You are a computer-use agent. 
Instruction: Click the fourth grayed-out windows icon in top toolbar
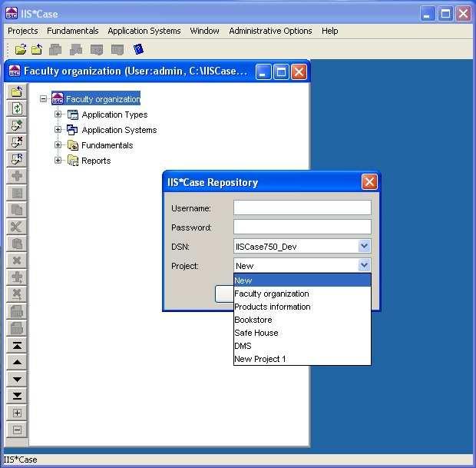[117, 49]
